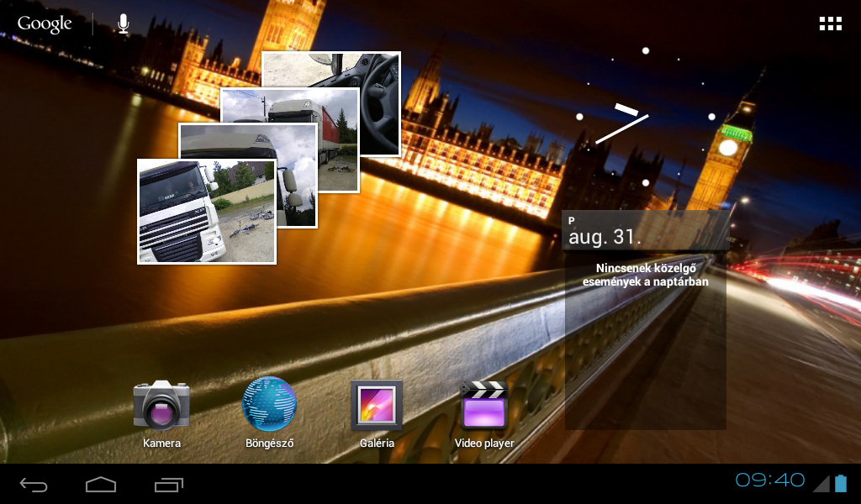
Task: Open the front white truck photo
Action: click(207, 211)
